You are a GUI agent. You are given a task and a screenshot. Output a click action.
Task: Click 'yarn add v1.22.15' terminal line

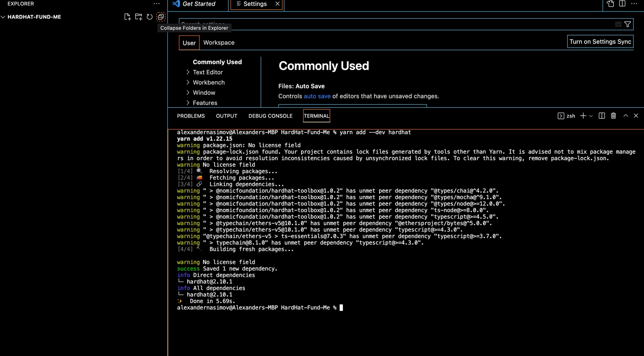[204, 139]
